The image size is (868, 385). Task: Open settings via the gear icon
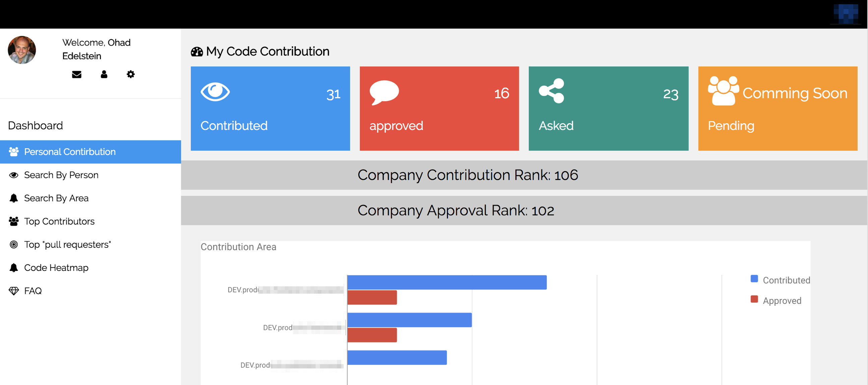tap(130, 74)
